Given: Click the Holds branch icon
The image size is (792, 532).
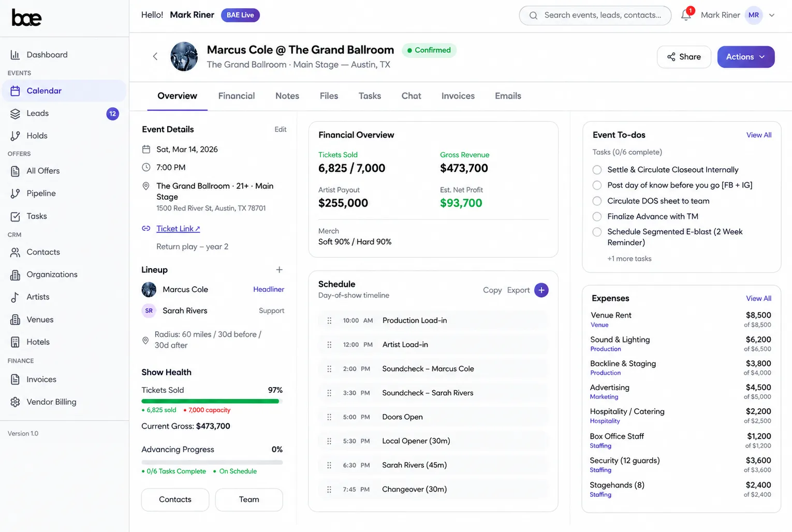Looking at the screenshot, I should tap(15, 136).
